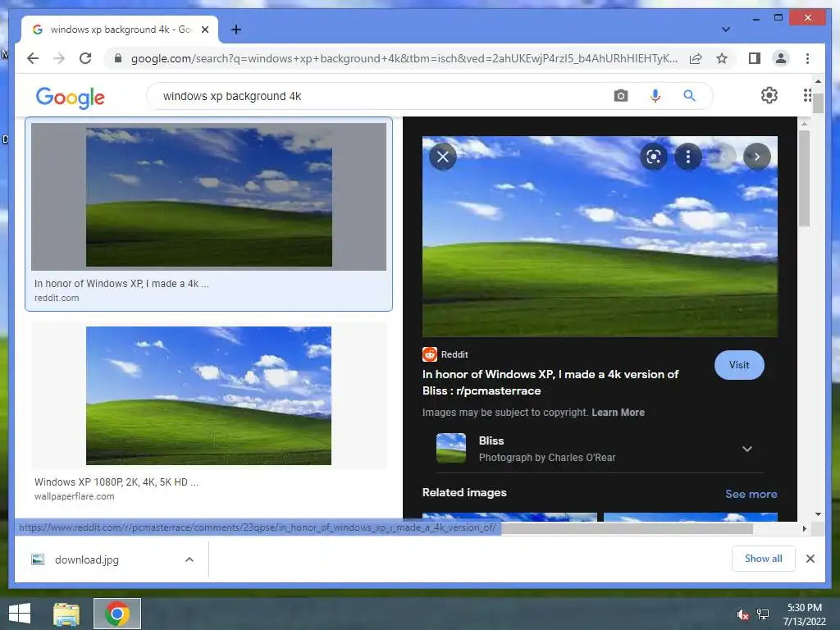This screenshot has height=630, width=840.
Task: Reload the current page
Action: pos(85,58)
